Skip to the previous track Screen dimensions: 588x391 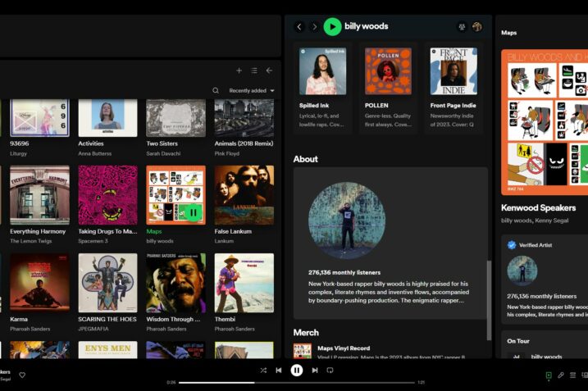[x=279, y=371]
